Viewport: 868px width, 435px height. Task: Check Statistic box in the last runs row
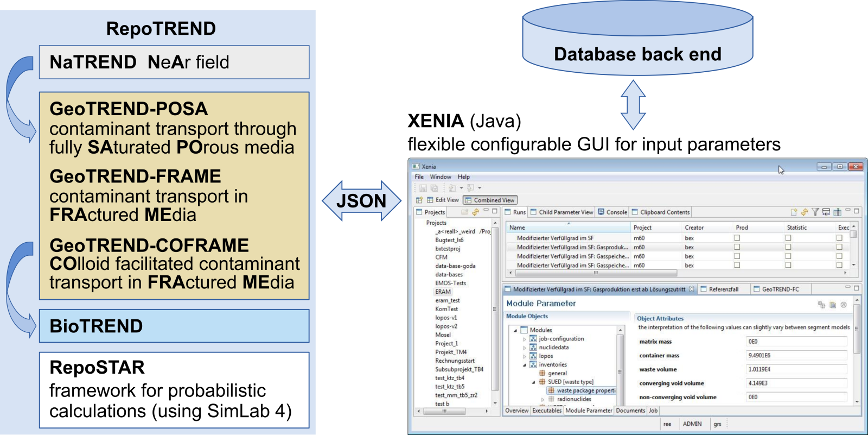[x=788, y=266]
